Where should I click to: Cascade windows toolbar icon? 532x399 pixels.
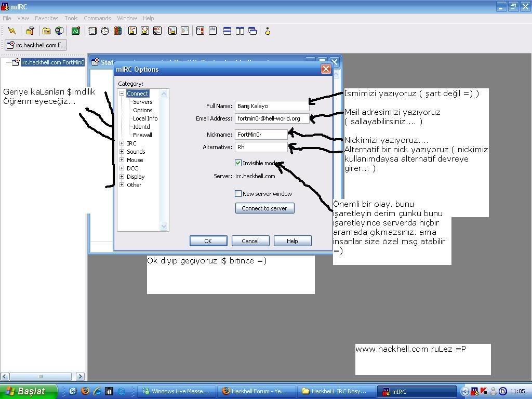coord(252,31)
